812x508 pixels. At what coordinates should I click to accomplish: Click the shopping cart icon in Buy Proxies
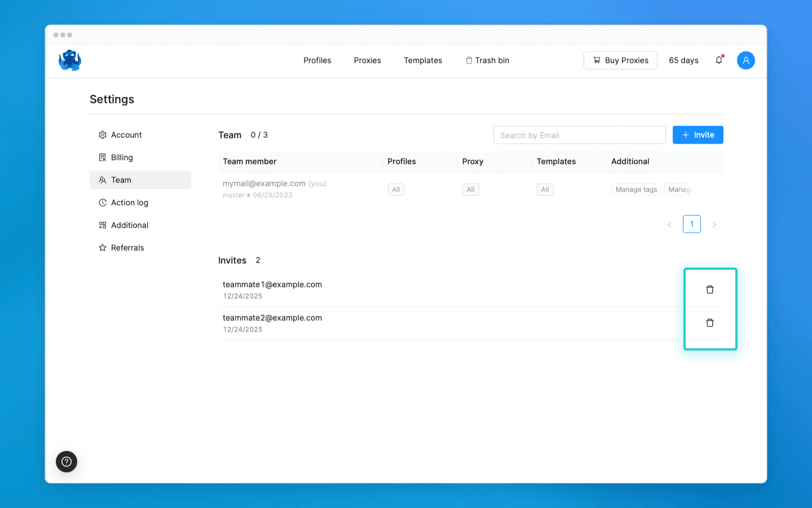(x=597, y=60)
